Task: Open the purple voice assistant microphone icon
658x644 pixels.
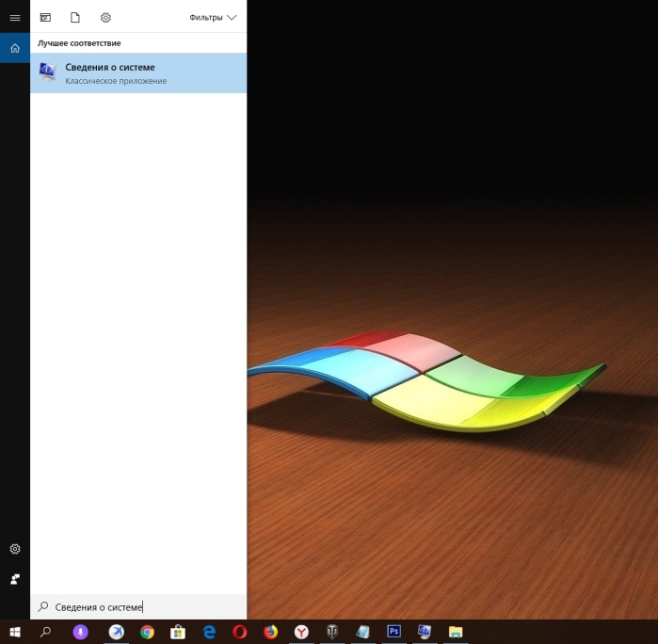Action: tap(81, 632)
